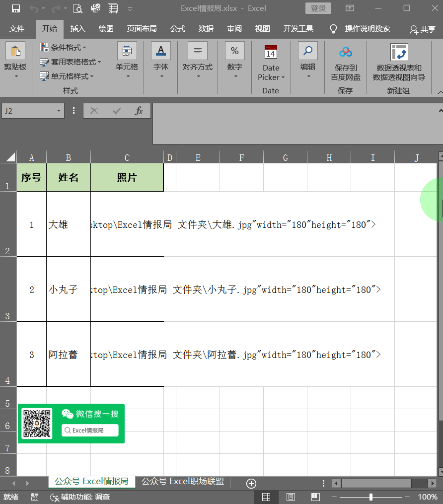Image resolution: width=443 pixels, height=504 pixels.
Task: Switch to the 数据 tab
Action: (x=206, y=29)
